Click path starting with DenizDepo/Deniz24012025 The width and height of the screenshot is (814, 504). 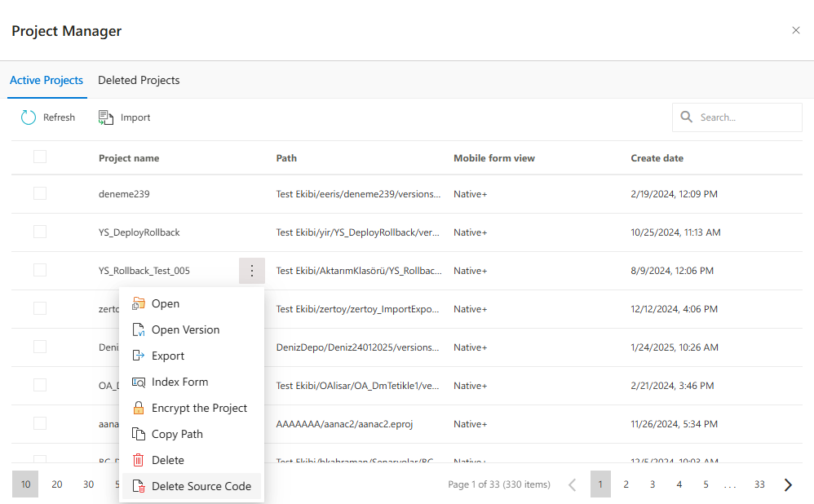tap(358, 347)
